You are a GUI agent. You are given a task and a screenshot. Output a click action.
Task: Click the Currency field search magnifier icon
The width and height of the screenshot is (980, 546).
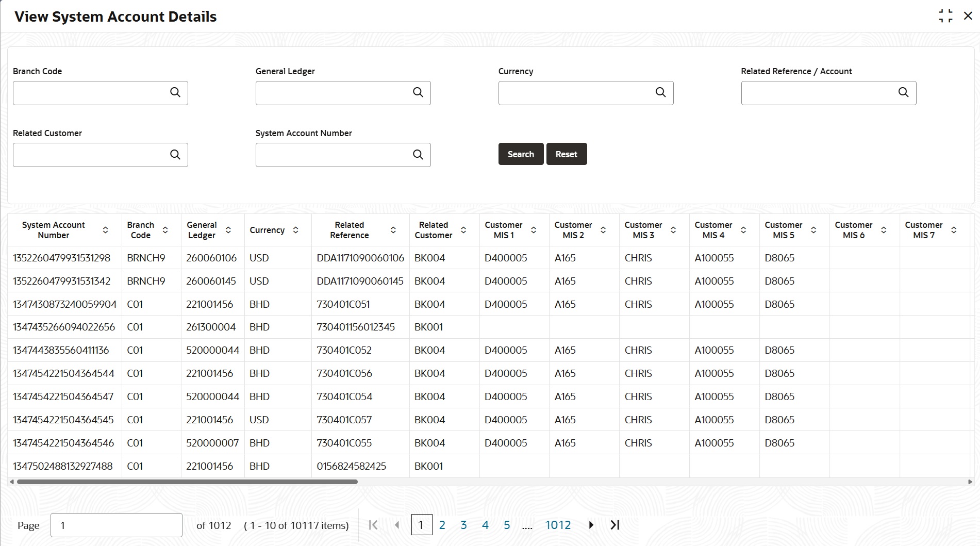661,92
